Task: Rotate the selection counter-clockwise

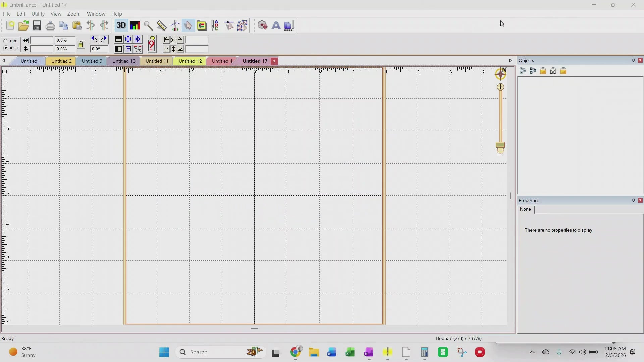Action: click(94, 40)
